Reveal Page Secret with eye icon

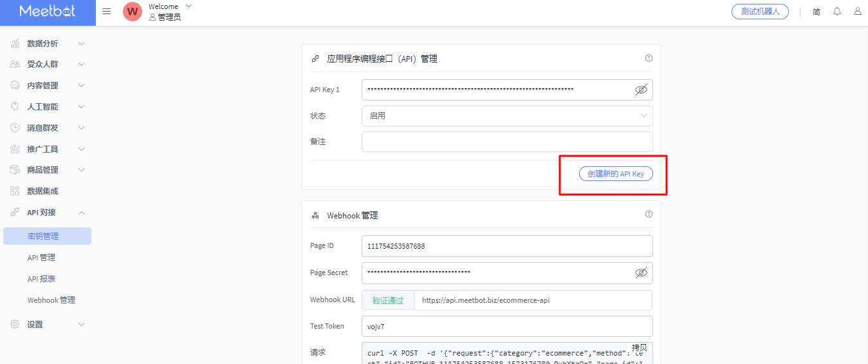coord(641,273)
